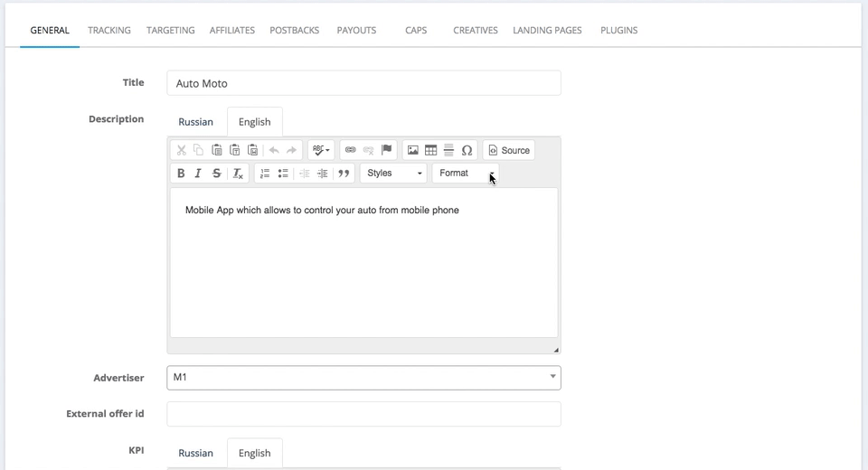This screenshot has height=470, width=868.
Task: Open the spell check ABC dropdown
Action: coord(321,150)
